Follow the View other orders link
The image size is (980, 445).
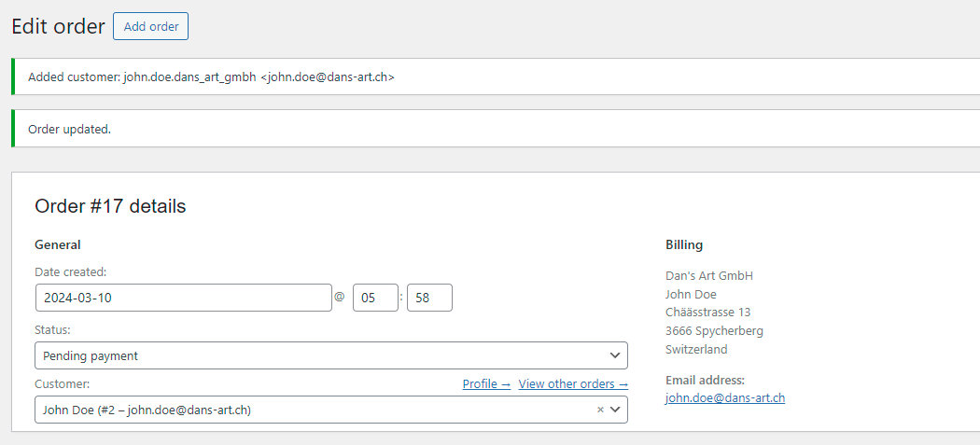point(573,383)
